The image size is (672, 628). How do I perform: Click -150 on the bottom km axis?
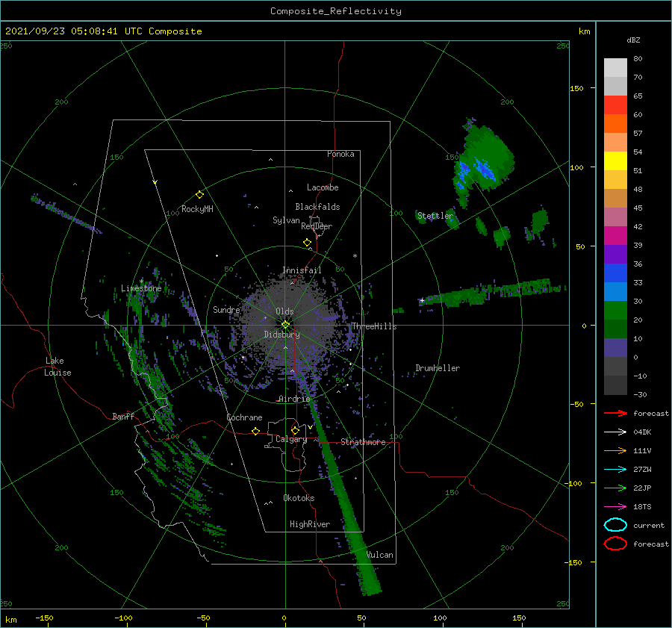[x=44, y=618]
